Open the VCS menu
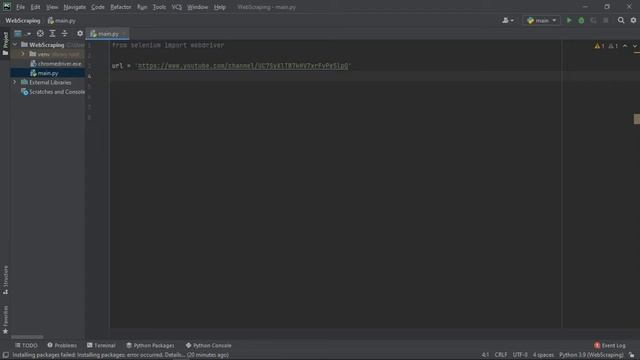640x360 pixels. (x=177, y=7)
